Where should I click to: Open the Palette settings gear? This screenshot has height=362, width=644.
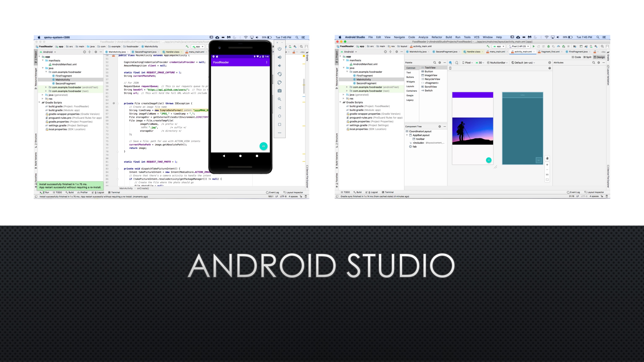[x=440, y=63]
